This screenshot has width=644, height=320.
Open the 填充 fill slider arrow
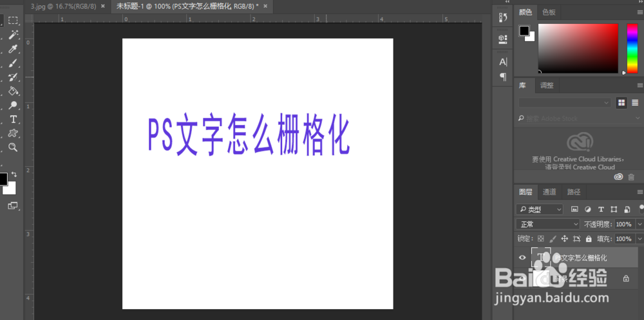coord(640,238)
